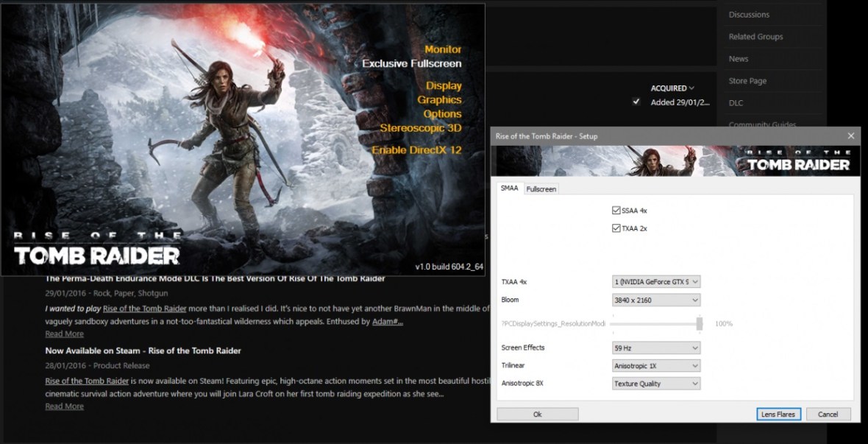
Task: Adjust the resolution modifier slider at 100%
Action: 700,323
